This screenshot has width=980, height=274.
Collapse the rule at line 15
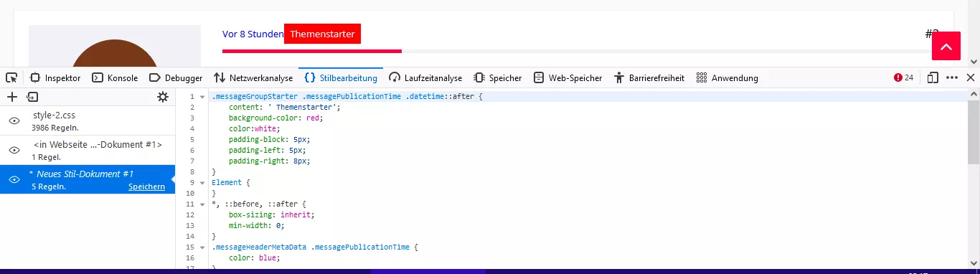click(202, 247)
